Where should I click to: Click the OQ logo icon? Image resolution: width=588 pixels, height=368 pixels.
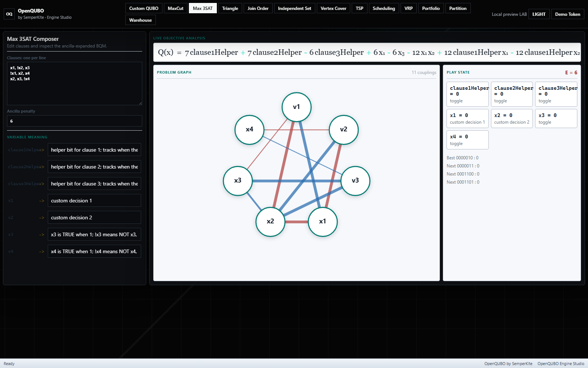click(x=9, y=14)
